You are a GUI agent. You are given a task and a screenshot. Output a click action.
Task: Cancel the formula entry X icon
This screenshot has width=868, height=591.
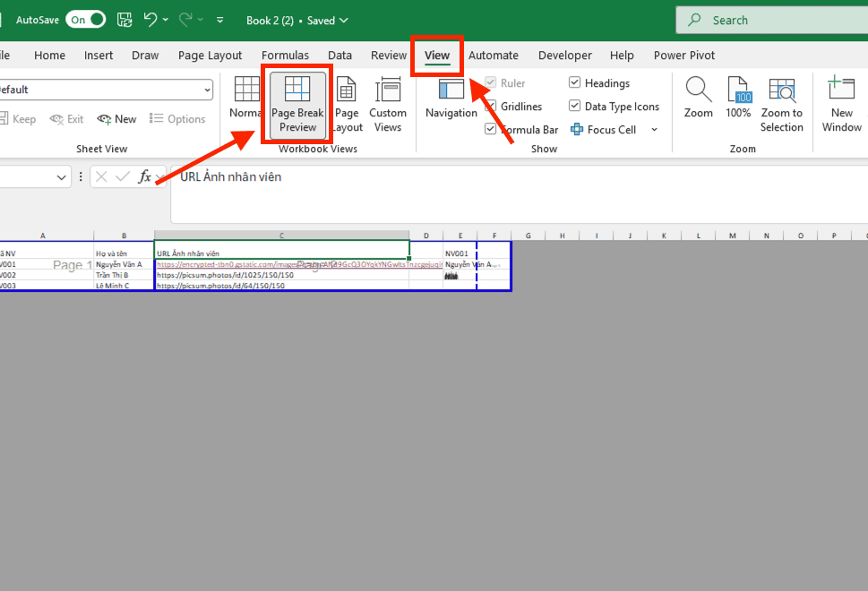point(101,176)
